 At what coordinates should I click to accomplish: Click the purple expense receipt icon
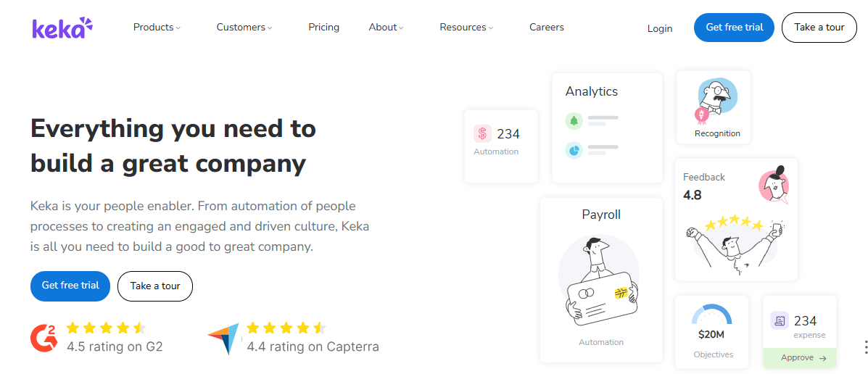[780, 320]
